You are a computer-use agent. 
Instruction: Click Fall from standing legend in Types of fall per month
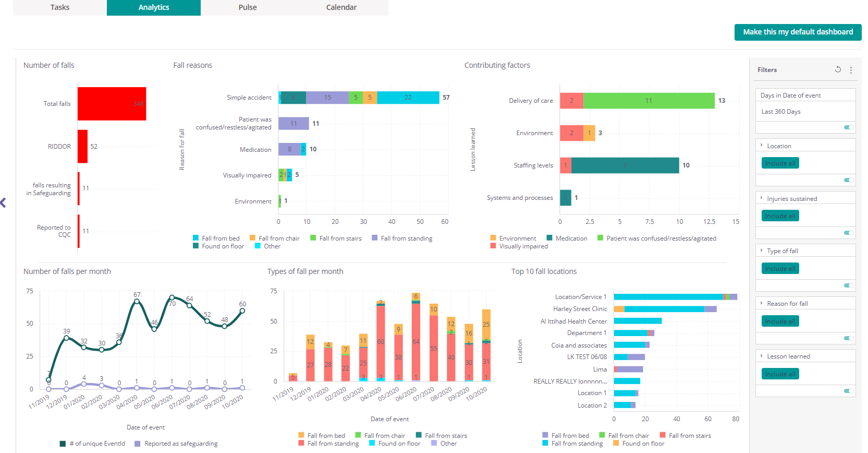(329, 444)
